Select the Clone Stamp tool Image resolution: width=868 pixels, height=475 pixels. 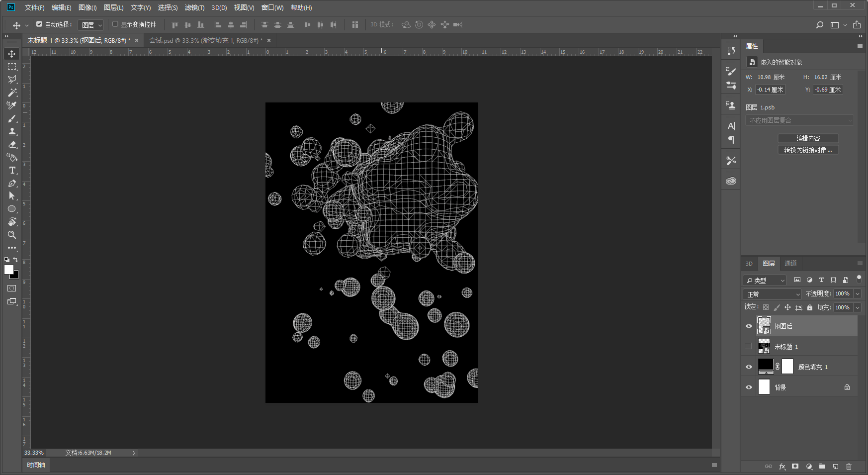[x=12, y=131]
